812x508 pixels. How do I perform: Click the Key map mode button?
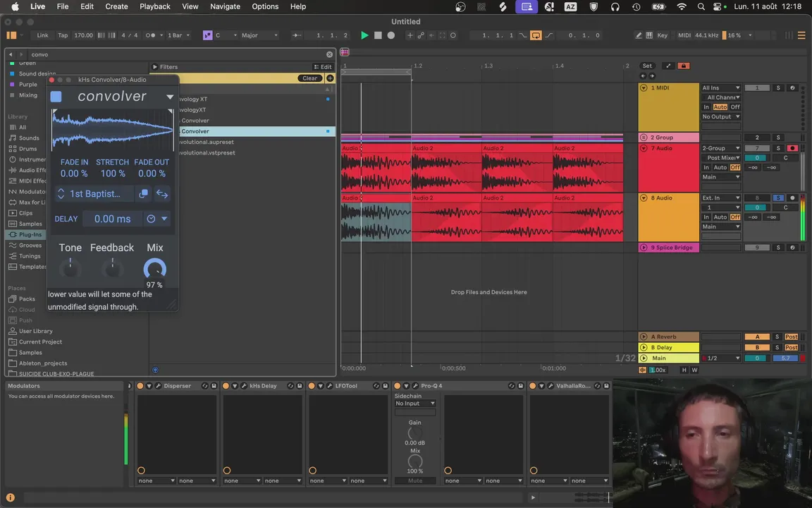coord(663,35)
